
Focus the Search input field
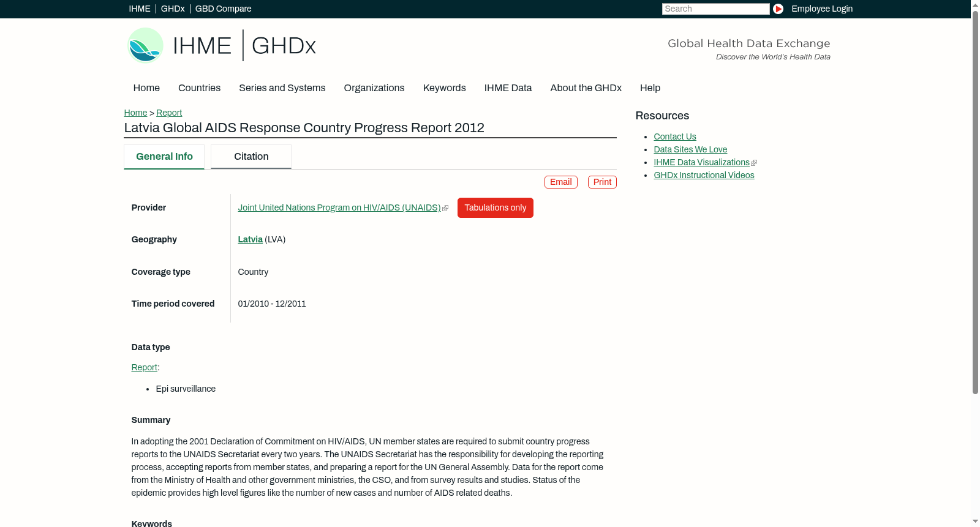pos(715,9)
